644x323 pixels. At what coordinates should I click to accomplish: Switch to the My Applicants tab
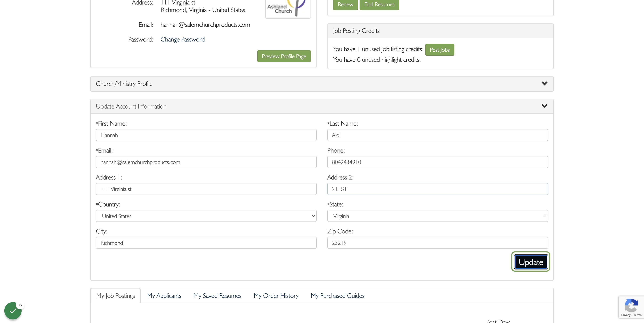click(x=164, y=296)
